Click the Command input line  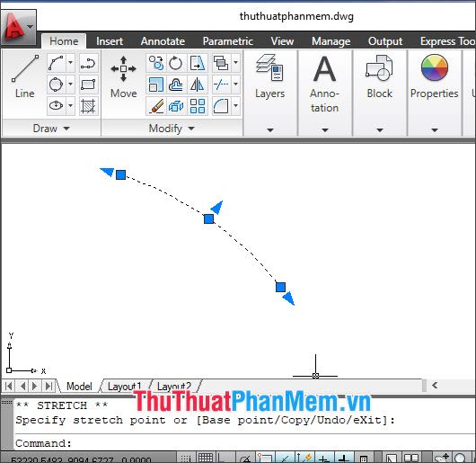244,443
